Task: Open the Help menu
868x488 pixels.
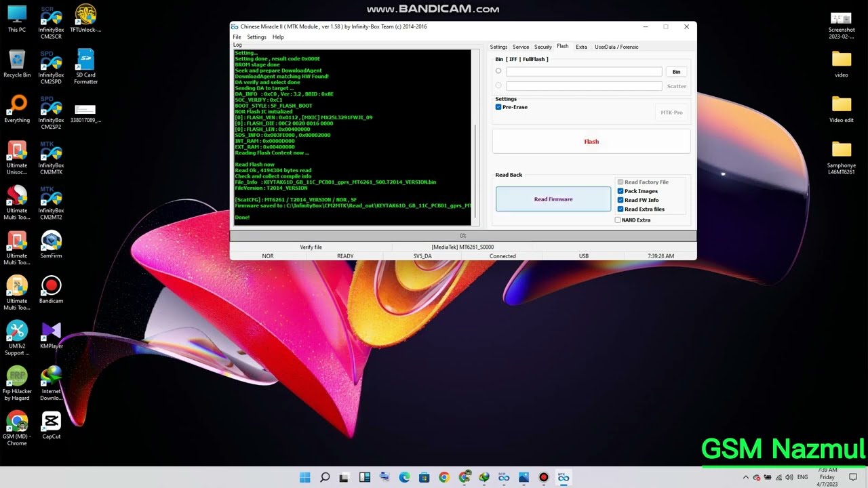Action: pyautogui.click(x=278, y=37)
